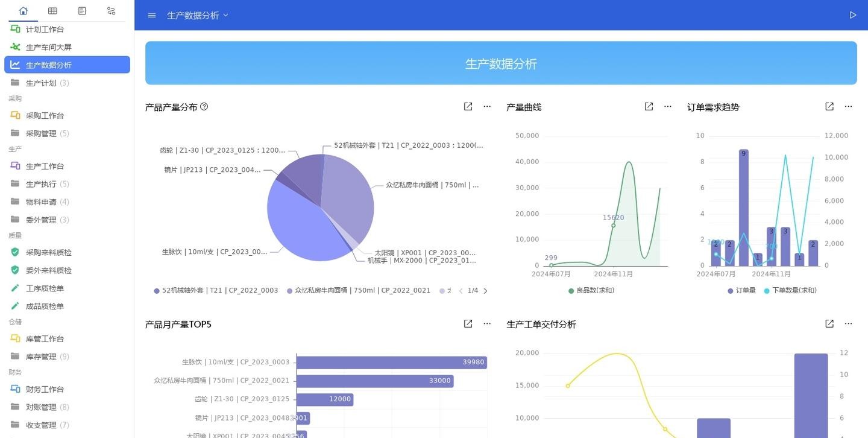This screenshot has width=868, height=438.
Task: Go to next page of pie chart legend
Action: 485,290
